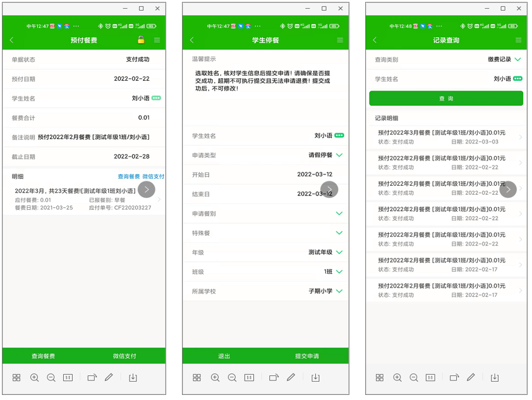Zoom in using the 预付餐费 window toolbar
Image resolution: width=532 pixels, height=400 pixels.
pyautogui.click(x=34, y=378)
